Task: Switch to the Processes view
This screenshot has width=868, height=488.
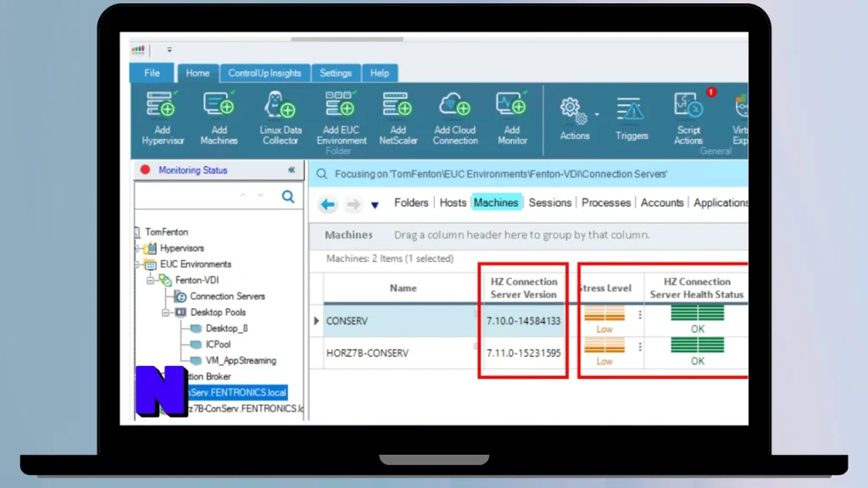Action: tap(606, 203)
